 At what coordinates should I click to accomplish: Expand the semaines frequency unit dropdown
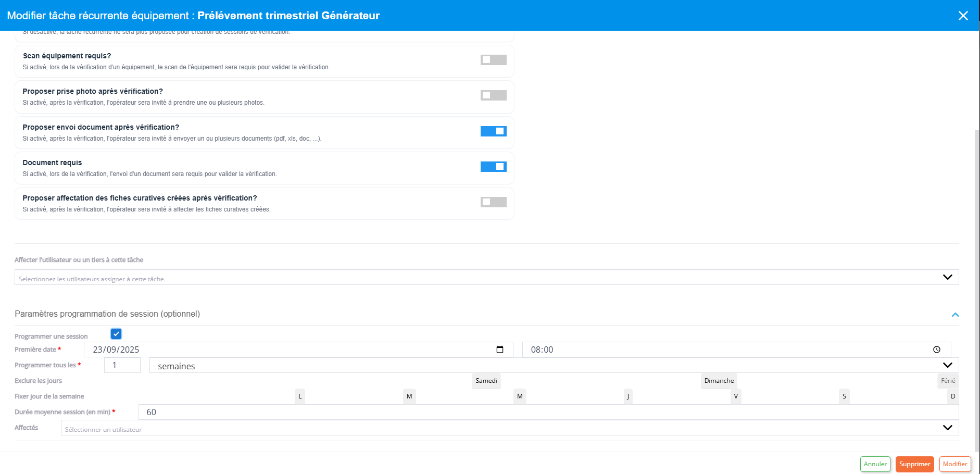pyautogui.click(x=554, y=366)
